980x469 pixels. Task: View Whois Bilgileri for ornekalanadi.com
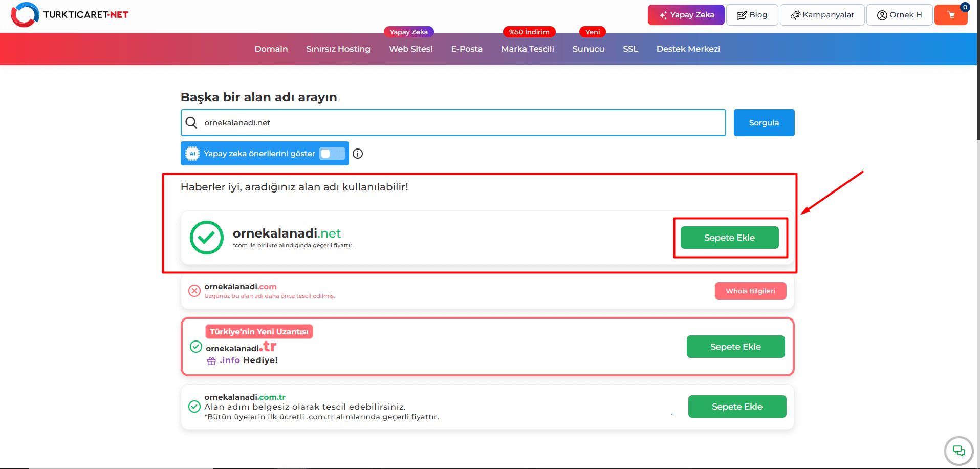[750, 291]
